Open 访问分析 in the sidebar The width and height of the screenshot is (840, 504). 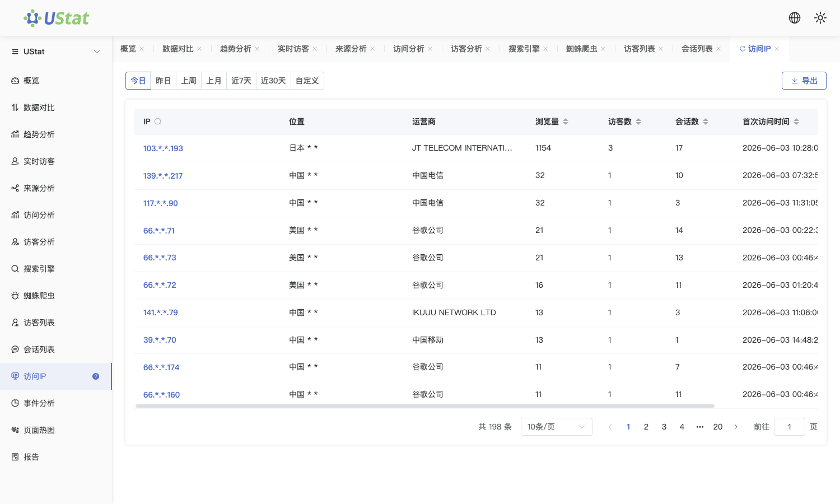click(56, 215)
